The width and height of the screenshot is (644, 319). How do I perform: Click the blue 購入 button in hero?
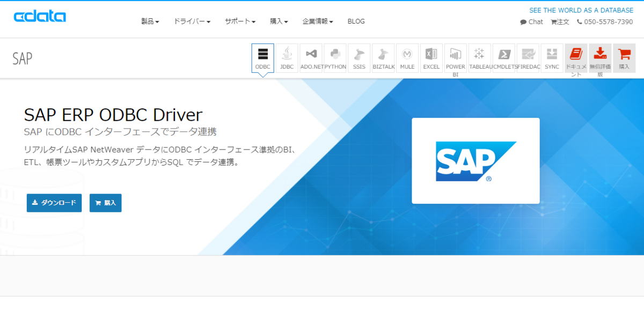106,203
